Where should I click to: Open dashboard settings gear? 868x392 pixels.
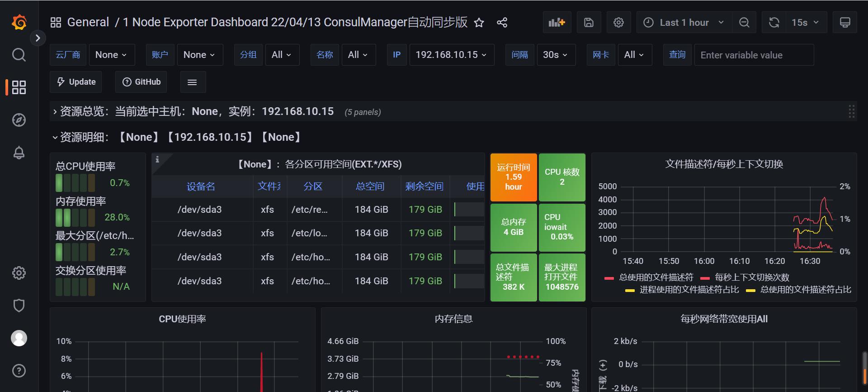point(618,22)
